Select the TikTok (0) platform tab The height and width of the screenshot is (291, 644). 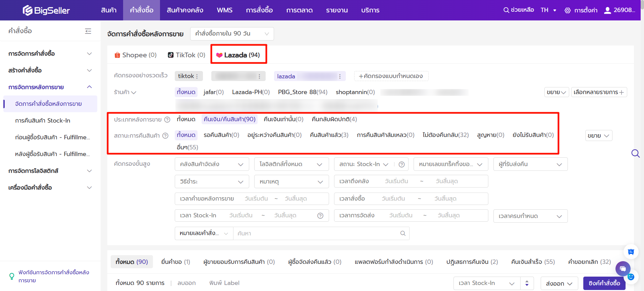(x=186, y=55)
